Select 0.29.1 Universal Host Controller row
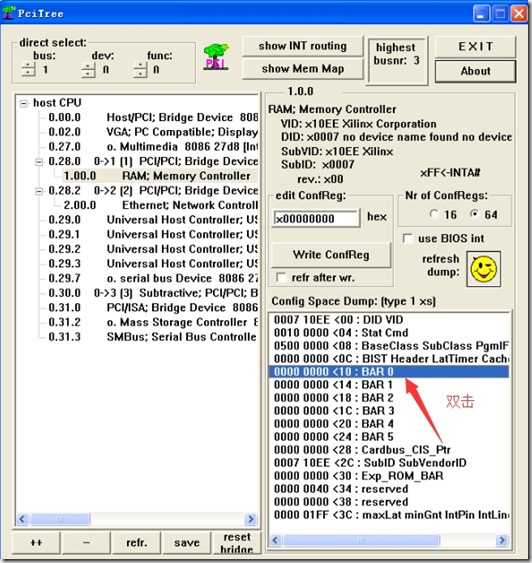Screen dimensions: 532x563 pos(153,234)
